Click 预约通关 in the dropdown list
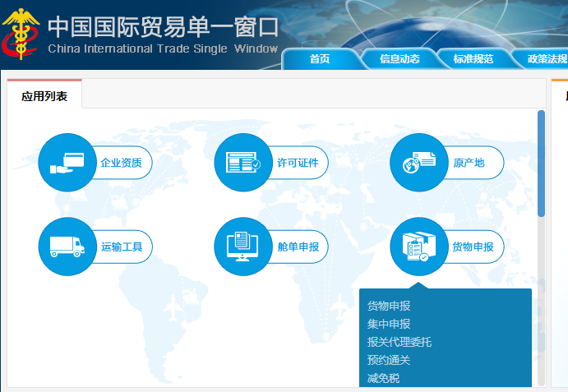 pyautogui.click(x=389, y=360)
